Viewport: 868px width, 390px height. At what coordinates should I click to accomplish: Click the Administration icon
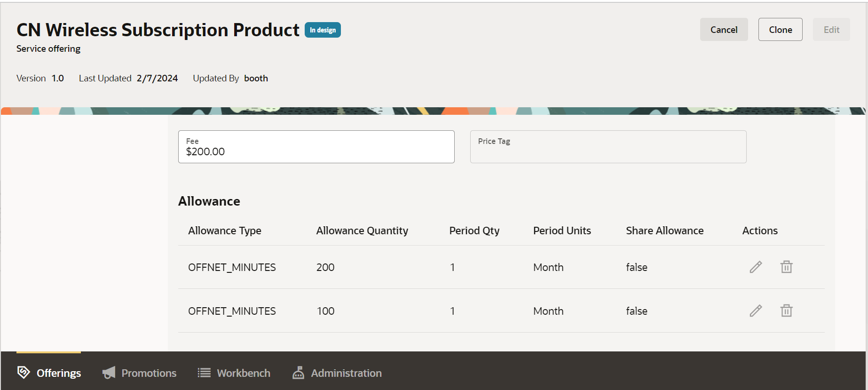pos(298,373)
